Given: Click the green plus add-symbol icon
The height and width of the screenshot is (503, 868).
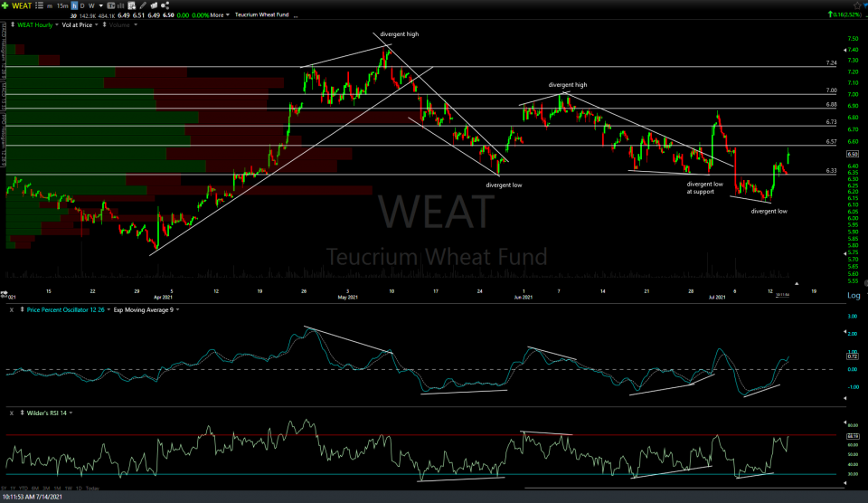Looking at the screenshot, I should 5,5.
